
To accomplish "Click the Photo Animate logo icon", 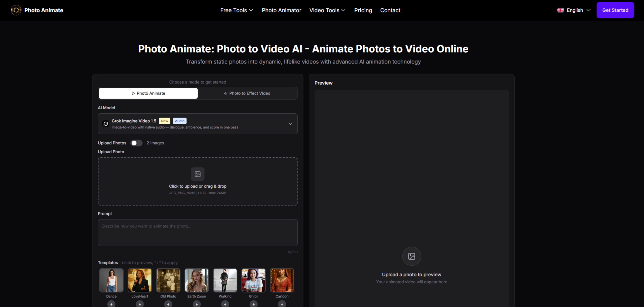I will point(16,10).
